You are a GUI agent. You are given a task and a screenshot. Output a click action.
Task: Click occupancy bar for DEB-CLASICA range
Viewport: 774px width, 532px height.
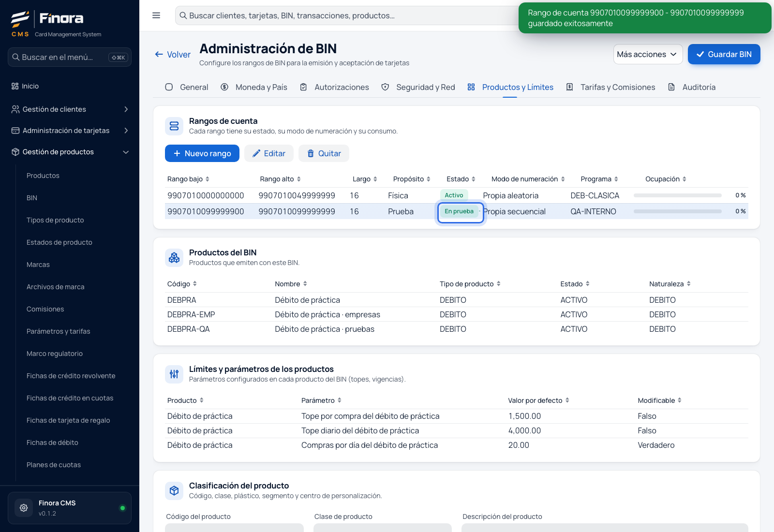(677, 195)
